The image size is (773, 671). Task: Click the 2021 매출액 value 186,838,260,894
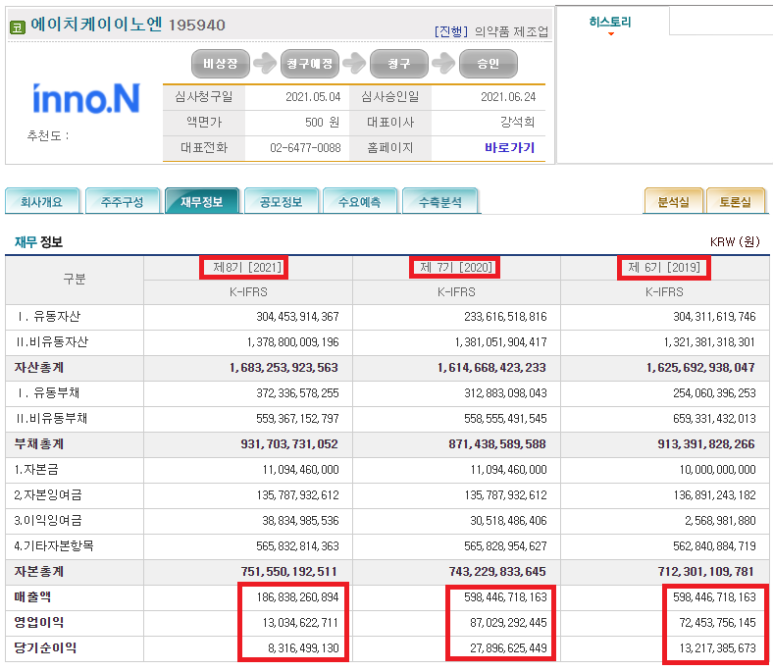click(298, 597)
